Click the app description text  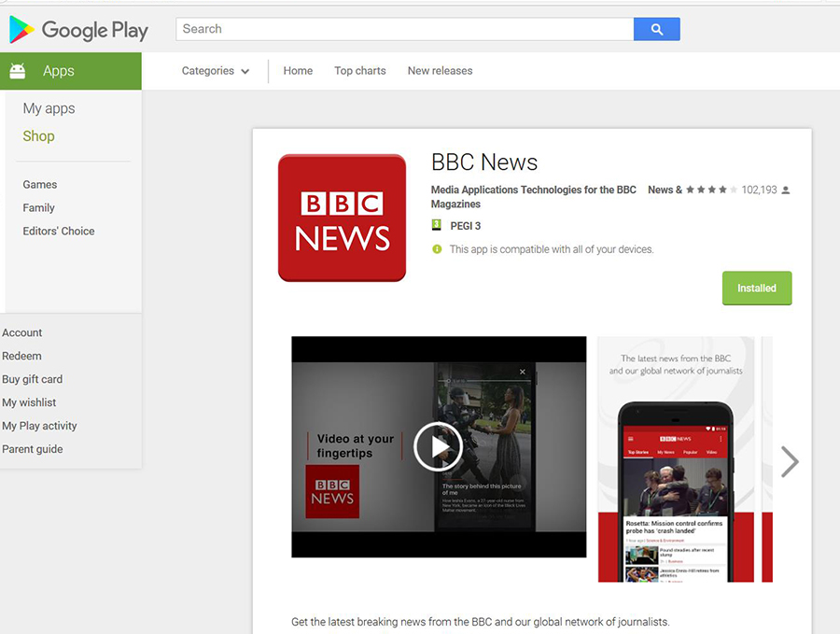(x=480, y=622)
